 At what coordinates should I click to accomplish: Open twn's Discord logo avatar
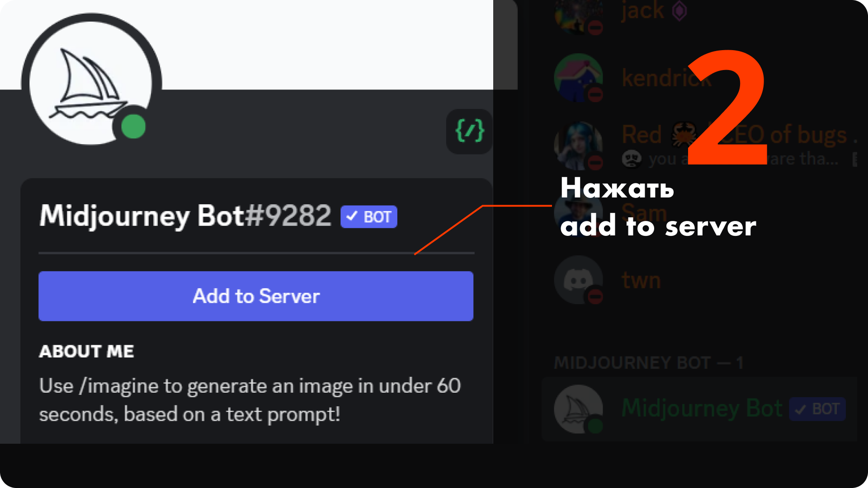(578, 280)
